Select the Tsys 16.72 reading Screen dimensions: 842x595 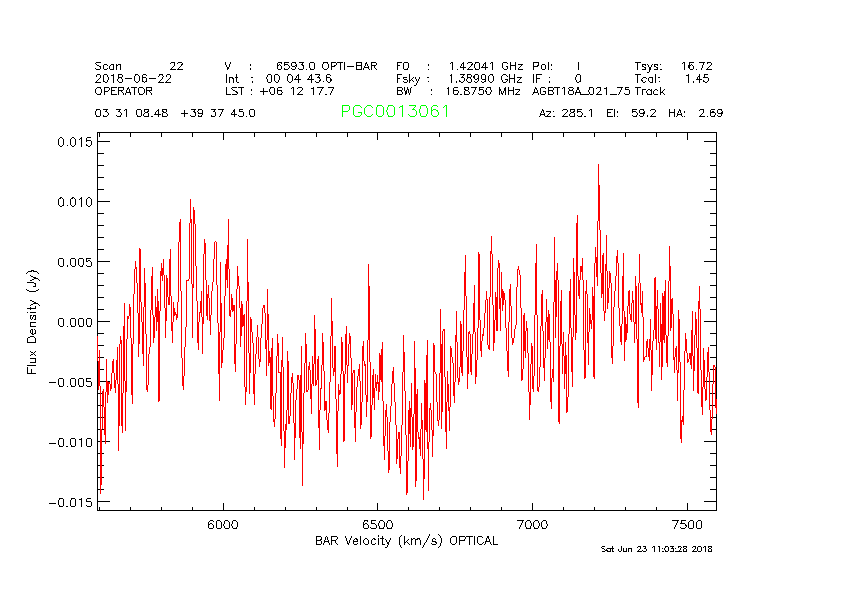coord(673,66)
